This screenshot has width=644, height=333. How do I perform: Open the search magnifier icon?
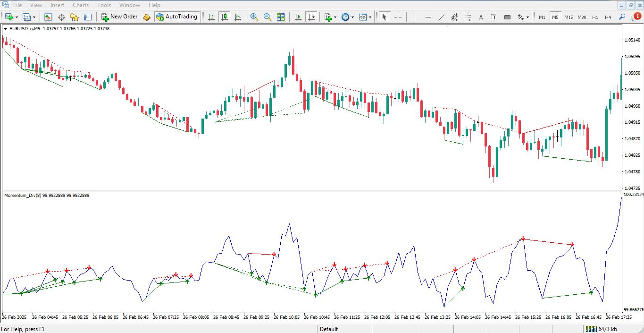(622, 17)
